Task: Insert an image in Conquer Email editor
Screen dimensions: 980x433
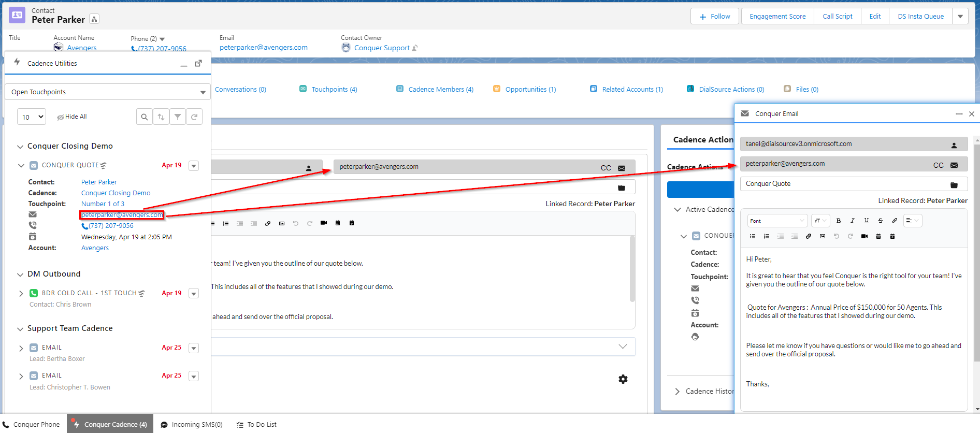Action: coord(823,236)
